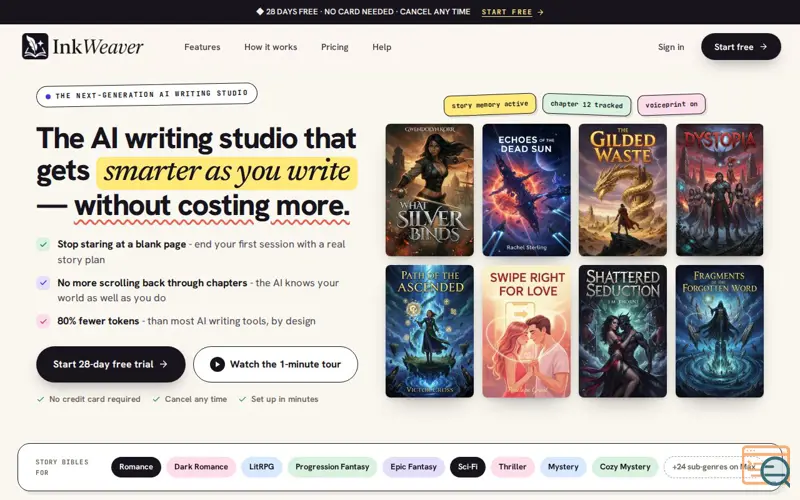Open Echoes of the Dead Sun cover

(x=527, y=190)
